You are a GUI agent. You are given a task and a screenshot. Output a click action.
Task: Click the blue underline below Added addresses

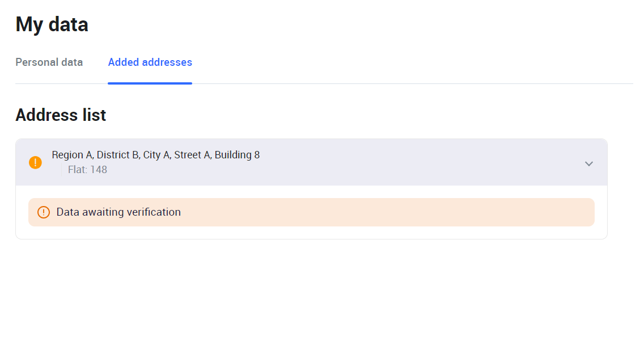click(x=150, y=83)
